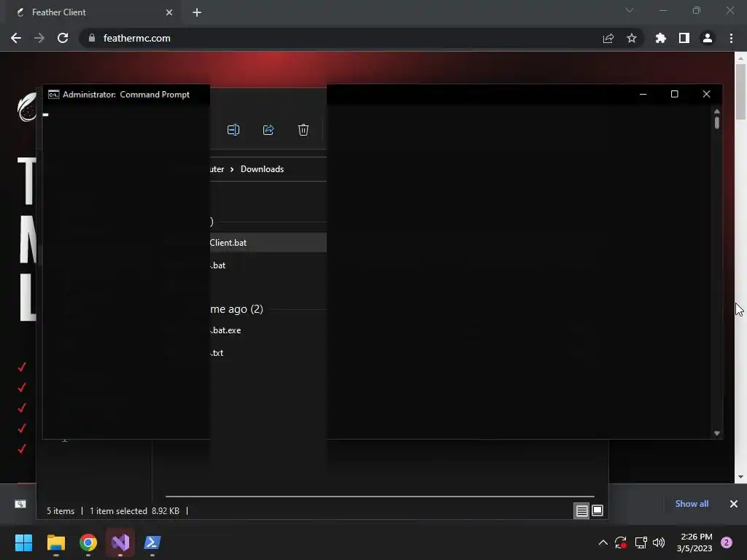Switch Explorer to large thumbnails view
747x560 pixels.
[597, 510]
